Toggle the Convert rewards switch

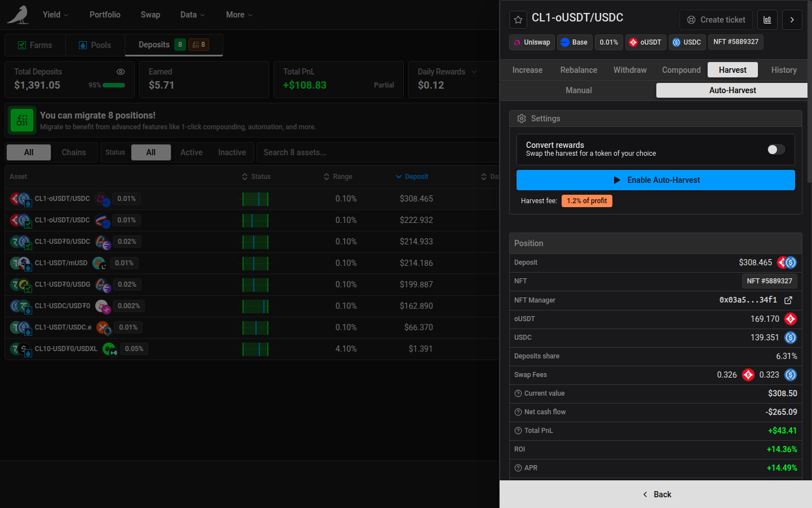776,150
